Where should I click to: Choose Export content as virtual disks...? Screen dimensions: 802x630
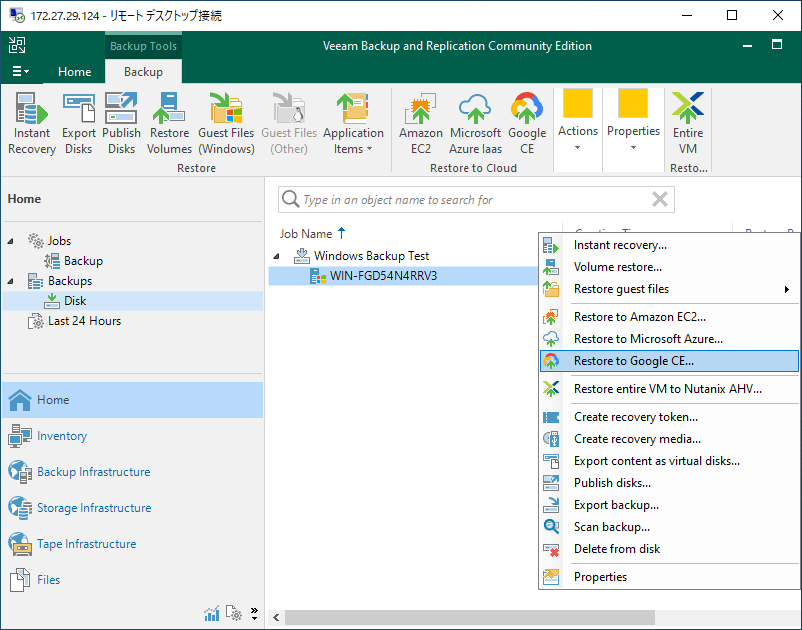(669, 461)
